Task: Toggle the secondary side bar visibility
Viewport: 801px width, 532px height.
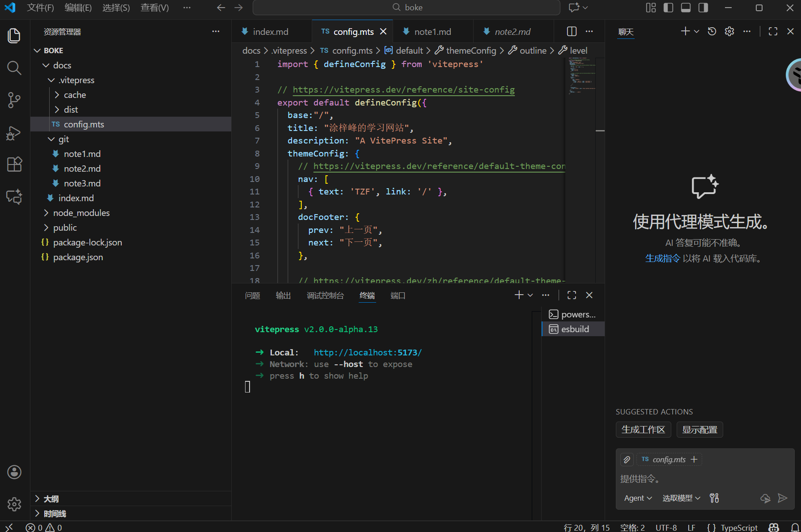Action: (x=703, y=8)
